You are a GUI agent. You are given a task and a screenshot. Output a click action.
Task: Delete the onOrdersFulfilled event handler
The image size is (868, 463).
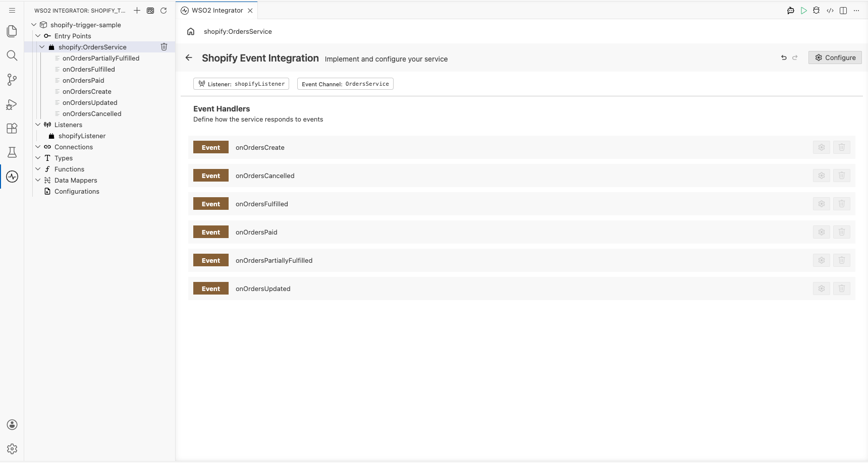point(842,204)
